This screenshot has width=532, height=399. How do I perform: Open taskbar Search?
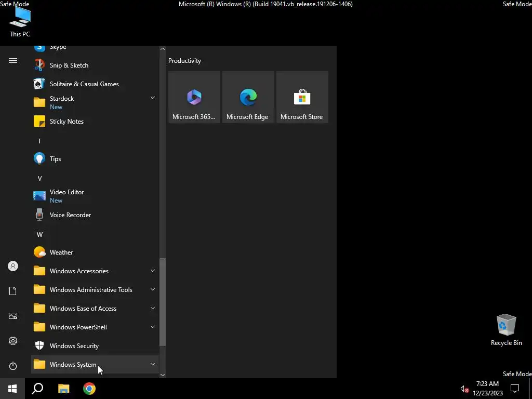[37, 389]
